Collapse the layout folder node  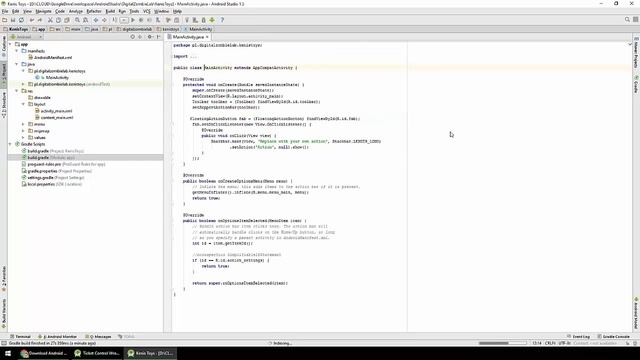click(x=23, y=104)
